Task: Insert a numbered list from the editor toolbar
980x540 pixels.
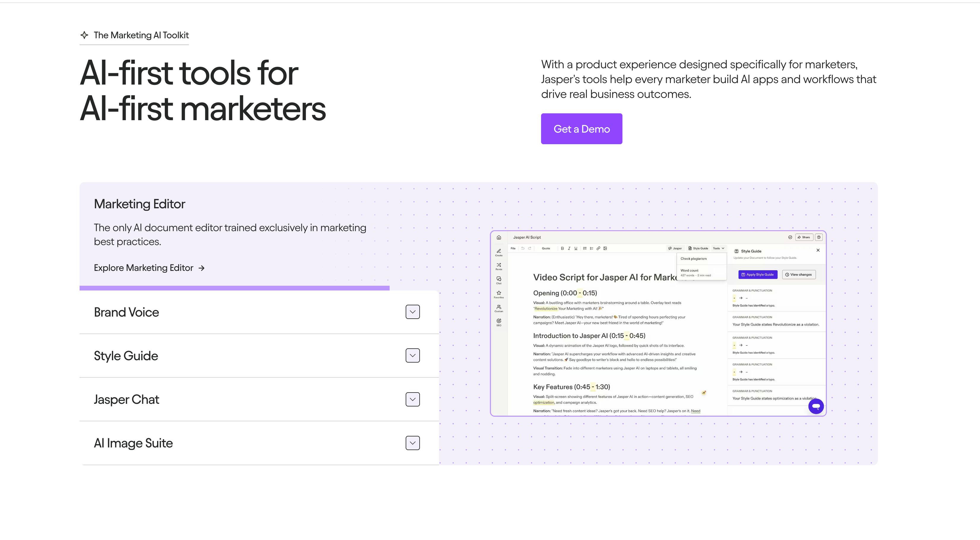Action: click(x=592, y=249)
